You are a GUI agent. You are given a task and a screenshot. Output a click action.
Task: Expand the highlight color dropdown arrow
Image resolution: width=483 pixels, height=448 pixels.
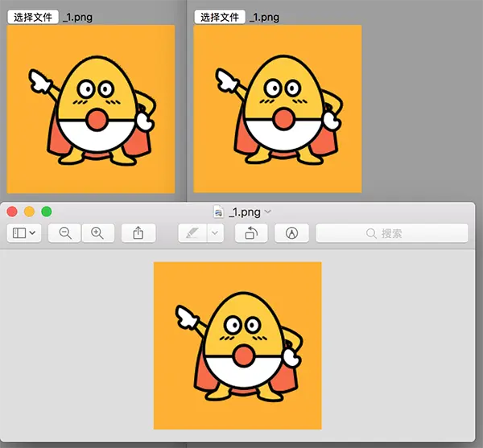point(215,233)
